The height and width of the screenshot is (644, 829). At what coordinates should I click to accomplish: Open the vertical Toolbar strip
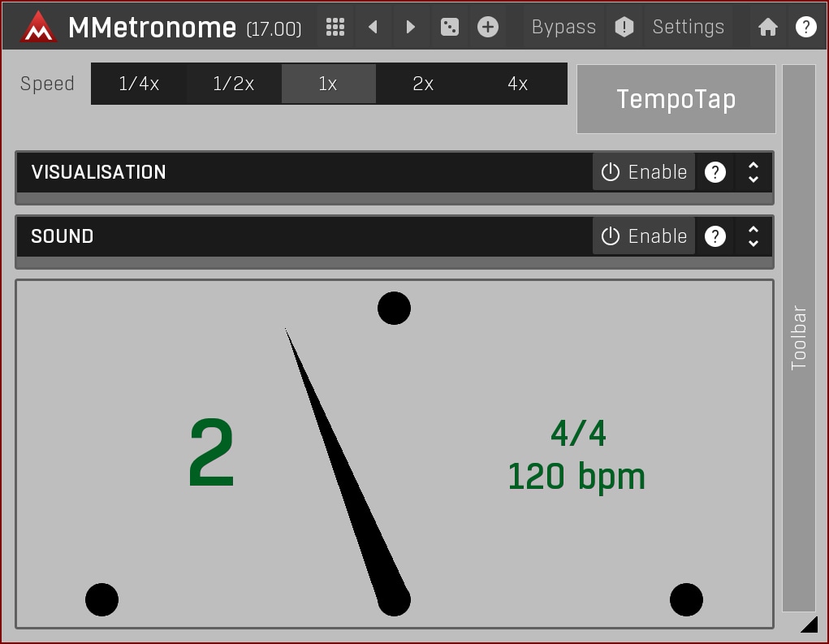799,337
